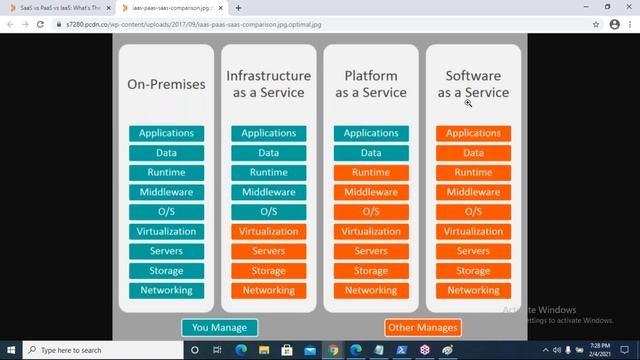Click Storage in the On-Premises column
This screenshot has height=360, width=640.
point(167,271)
